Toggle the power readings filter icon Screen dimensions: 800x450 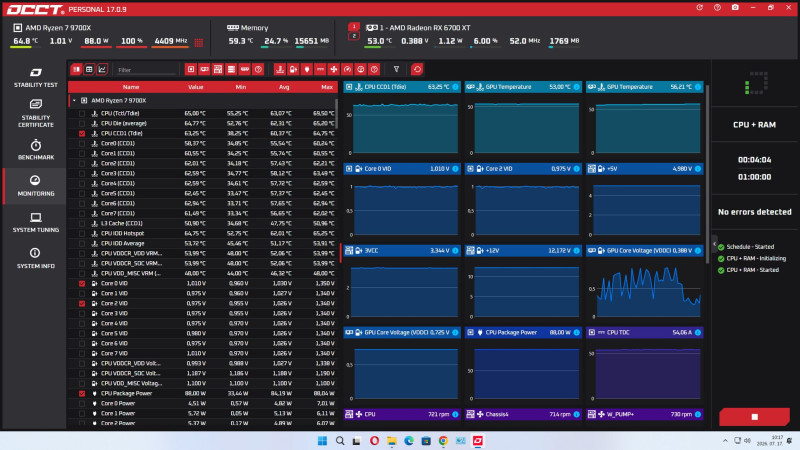click(x=307, y=69)
